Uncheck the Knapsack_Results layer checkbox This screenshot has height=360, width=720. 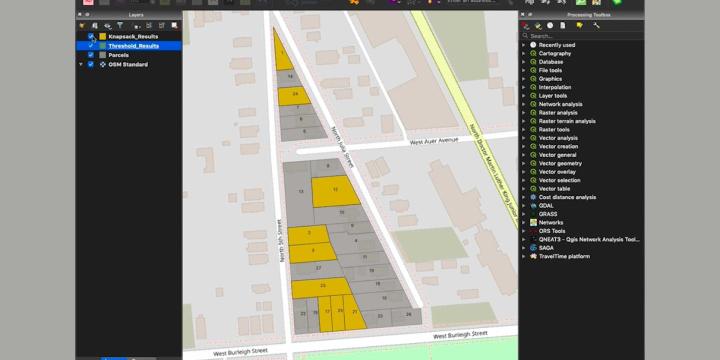point(90,36)
